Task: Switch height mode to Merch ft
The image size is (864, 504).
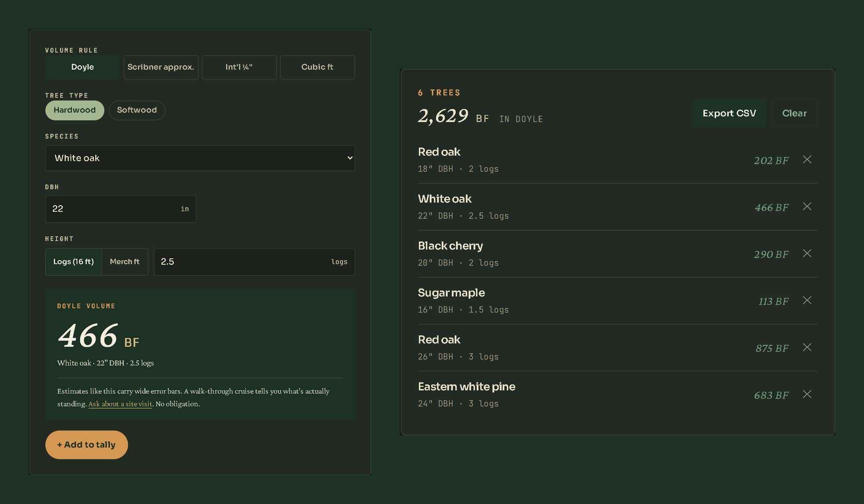Action: 125,262
